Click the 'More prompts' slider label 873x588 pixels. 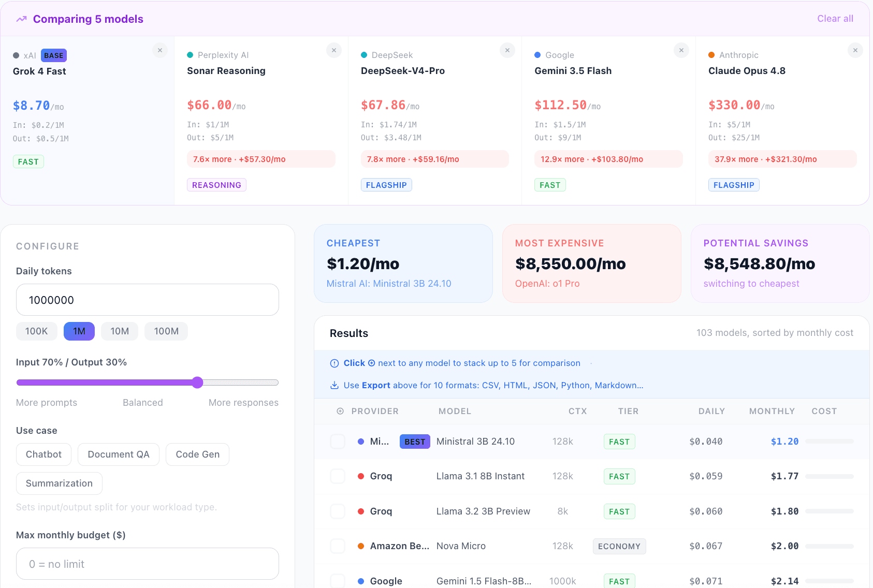[47, 403]
